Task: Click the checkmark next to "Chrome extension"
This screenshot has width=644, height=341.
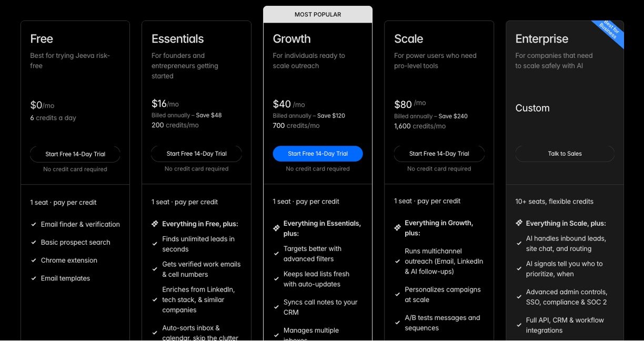Action: [34, 260]
